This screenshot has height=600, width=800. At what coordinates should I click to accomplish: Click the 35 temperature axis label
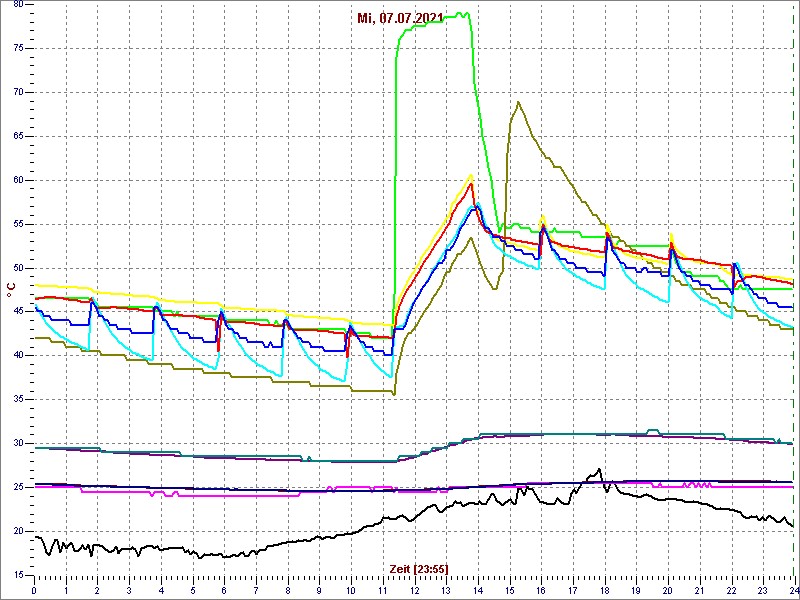[18, 399]
